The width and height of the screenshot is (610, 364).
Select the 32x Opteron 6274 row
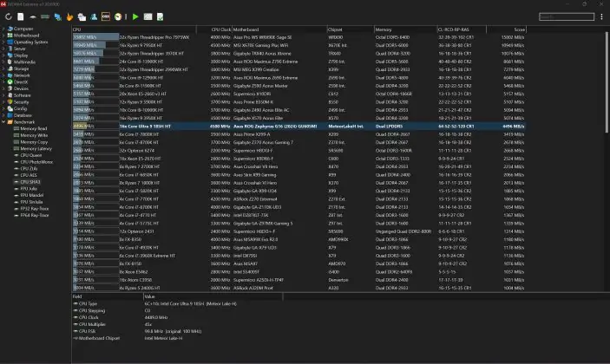coord(298,150)
